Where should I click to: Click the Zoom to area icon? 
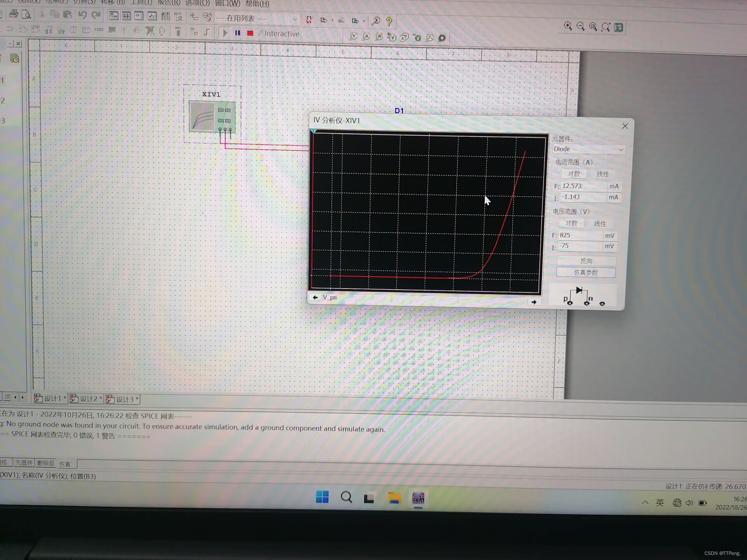pos(593,27)
